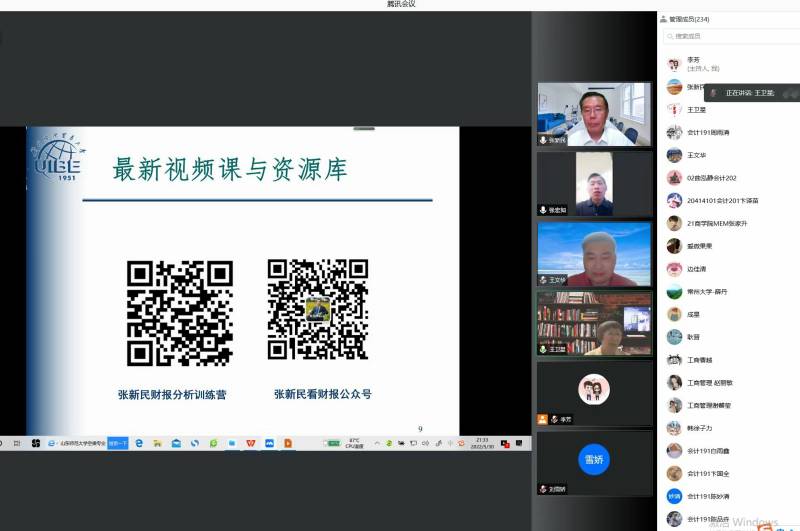Click the left QR code 张新民财报分析训练营
Image resolution: width=800 pixels, height=531 pixels.
click(x=180, y=313)
